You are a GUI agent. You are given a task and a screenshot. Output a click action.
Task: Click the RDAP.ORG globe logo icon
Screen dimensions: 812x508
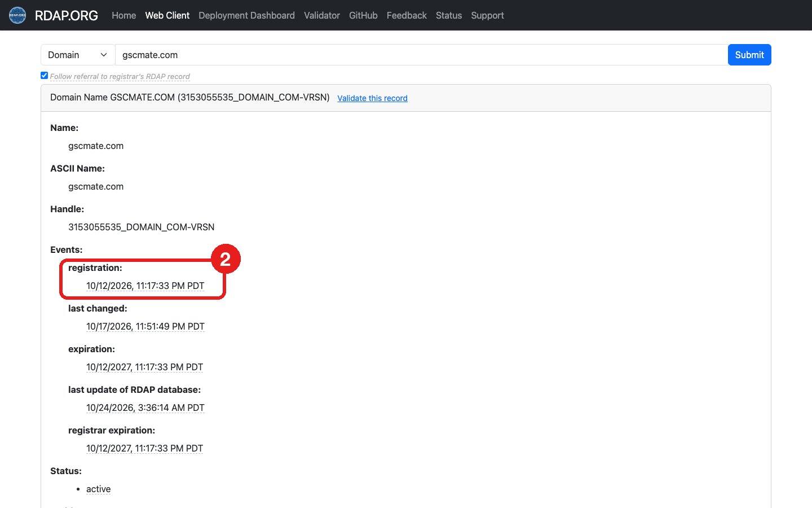[17, 15]
